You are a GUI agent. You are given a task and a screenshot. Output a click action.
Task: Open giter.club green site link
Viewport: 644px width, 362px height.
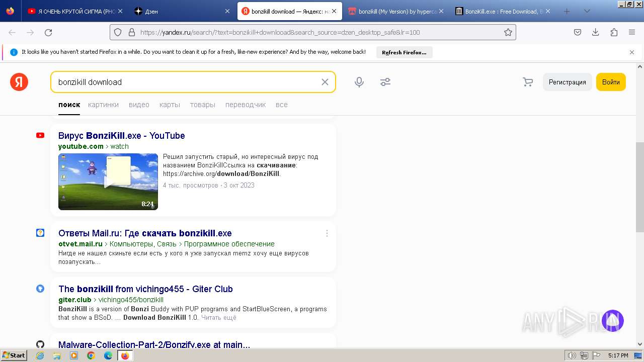pos(75,300)
